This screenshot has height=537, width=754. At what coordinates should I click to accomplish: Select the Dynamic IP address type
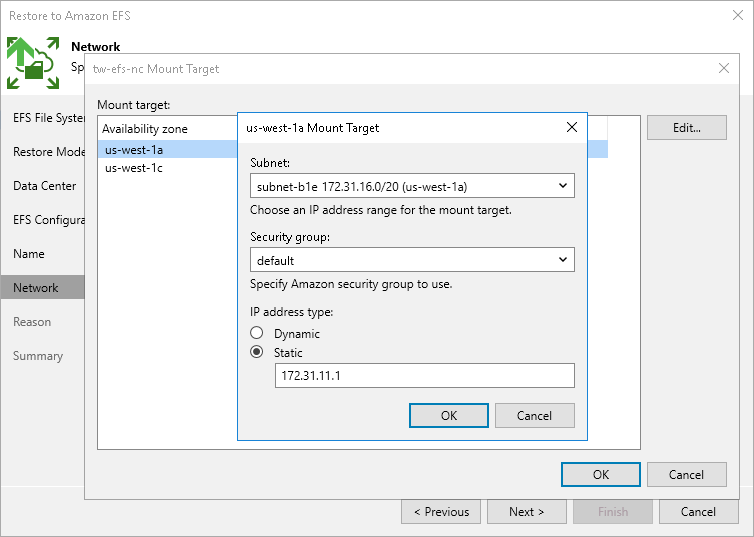pos(257,333)
